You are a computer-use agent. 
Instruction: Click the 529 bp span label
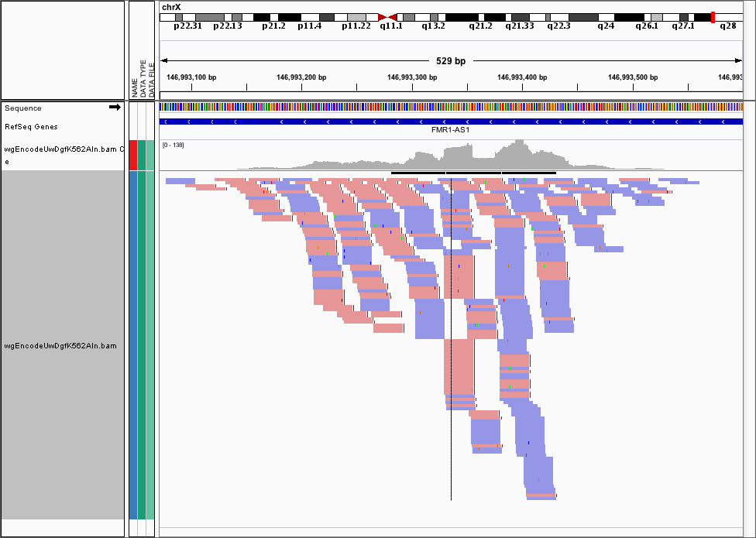coord(450,60)
